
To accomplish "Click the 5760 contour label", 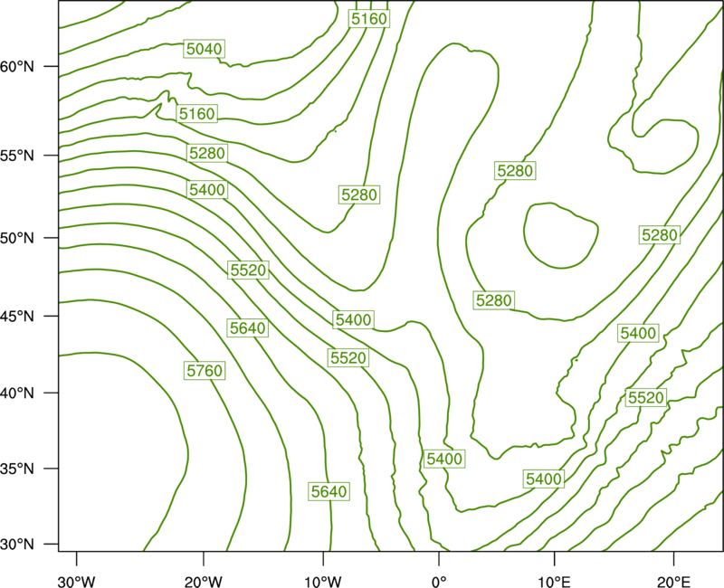I will (x=205, y=370).
